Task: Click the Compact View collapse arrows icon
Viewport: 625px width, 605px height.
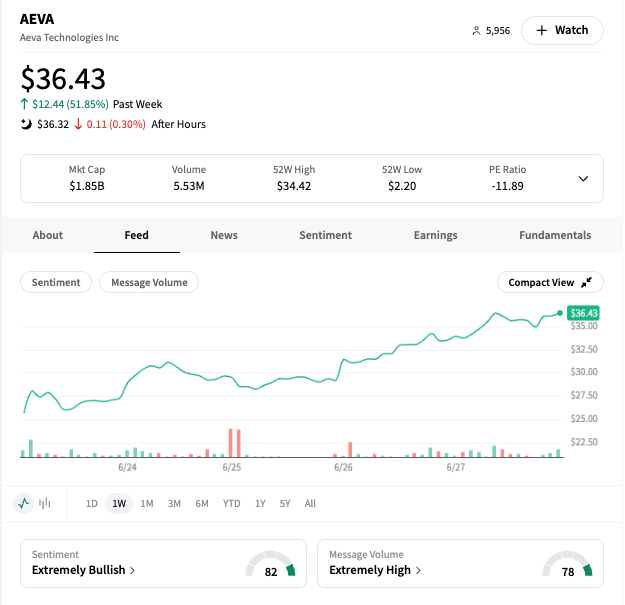Action: point(586,283)
